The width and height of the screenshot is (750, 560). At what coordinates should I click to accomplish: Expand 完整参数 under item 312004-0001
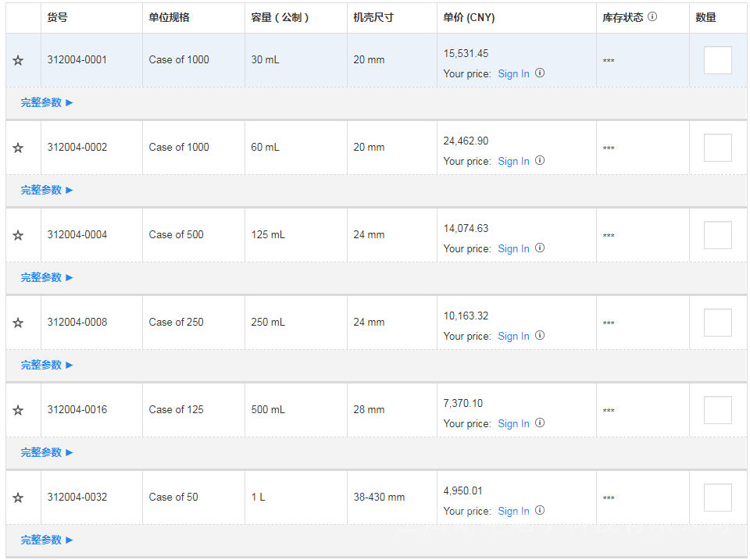[46, 102]
